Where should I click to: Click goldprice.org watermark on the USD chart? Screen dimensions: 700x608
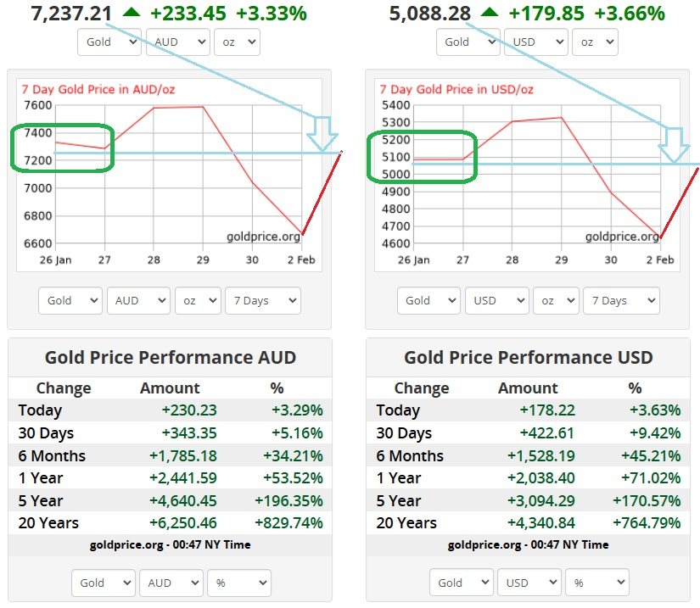[x=622, y=237]
